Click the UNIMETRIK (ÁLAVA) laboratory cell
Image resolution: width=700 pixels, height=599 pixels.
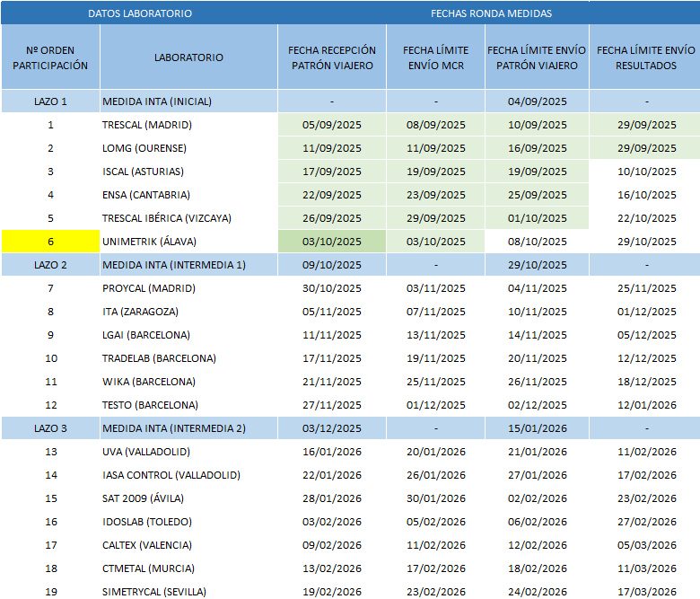point(149,241)
